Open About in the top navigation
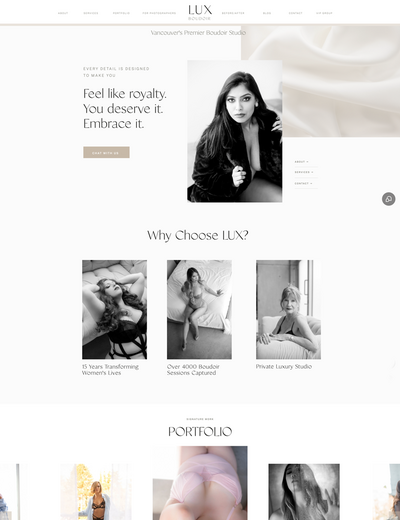The width and height of the screenshot is (400, 520). pos(63,13)
